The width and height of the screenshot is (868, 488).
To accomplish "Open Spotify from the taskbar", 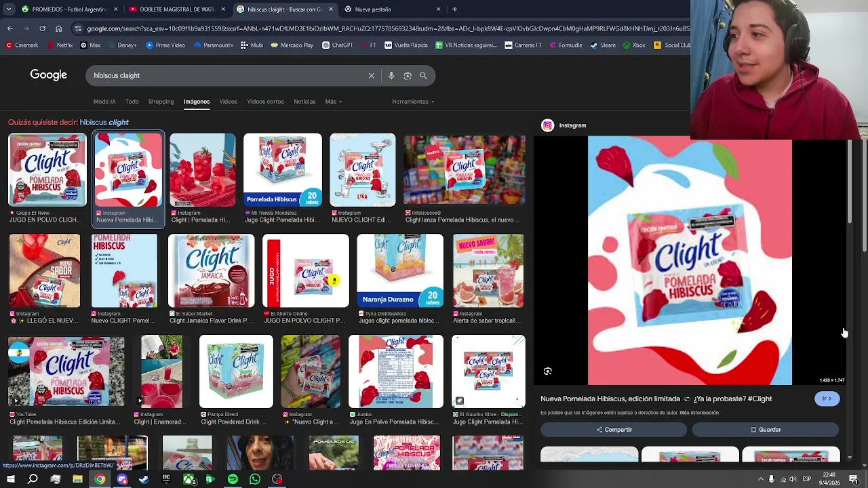I will (233, 479).
